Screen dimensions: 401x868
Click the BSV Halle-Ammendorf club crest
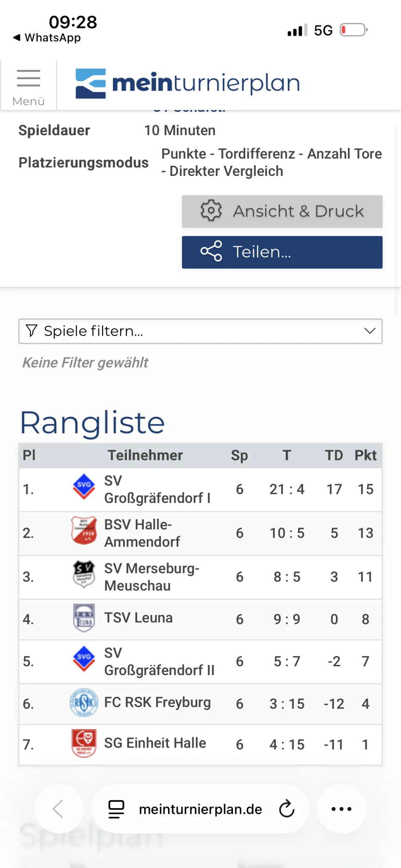(x=84, y=530)
